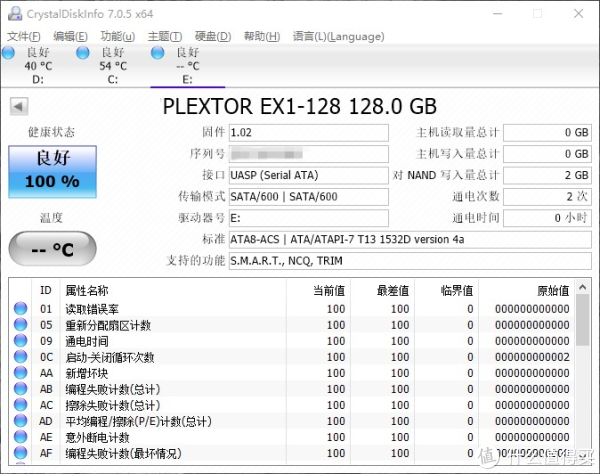The image size is (600, 474).
Task: Click the 临界值 column header
Action: point(447,290)
